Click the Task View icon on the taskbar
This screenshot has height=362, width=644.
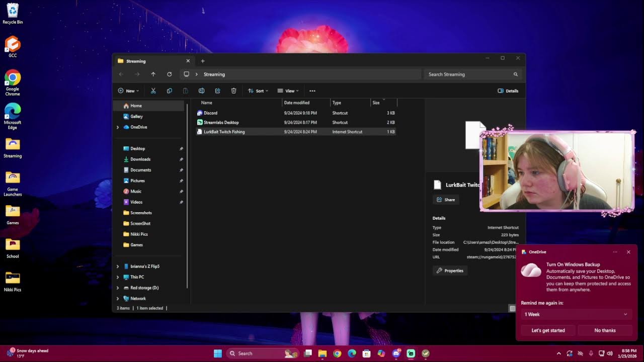coord(308,353)
